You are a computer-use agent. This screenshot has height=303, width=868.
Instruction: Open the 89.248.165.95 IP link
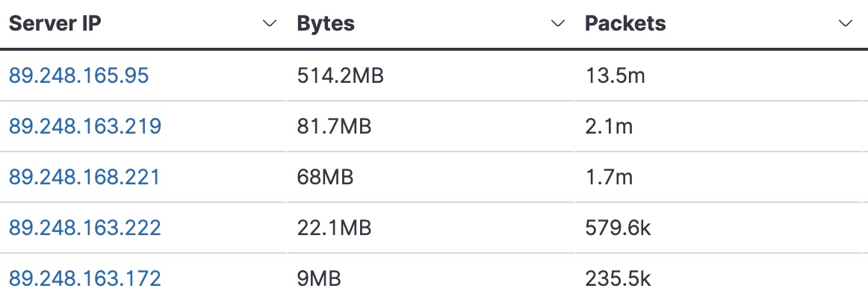[x=79, y=76]
